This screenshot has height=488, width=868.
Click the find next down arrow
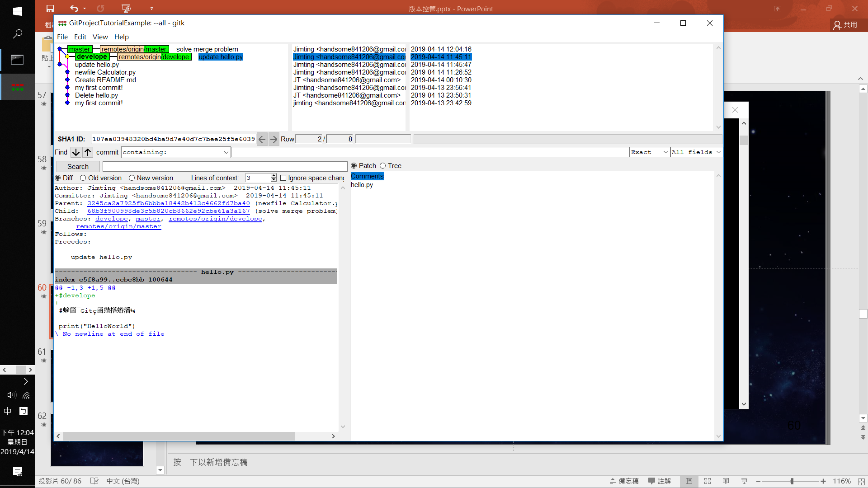(76, 152)
